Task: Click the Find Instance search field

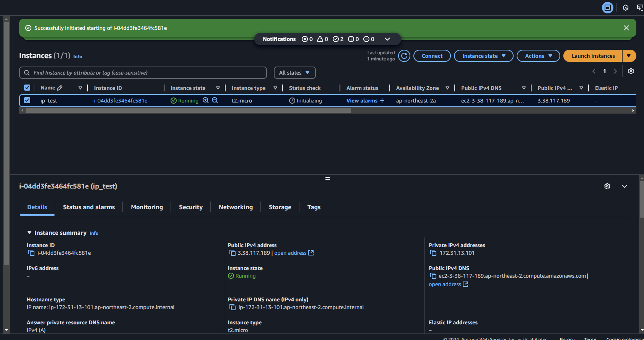Action: (143, 73)
